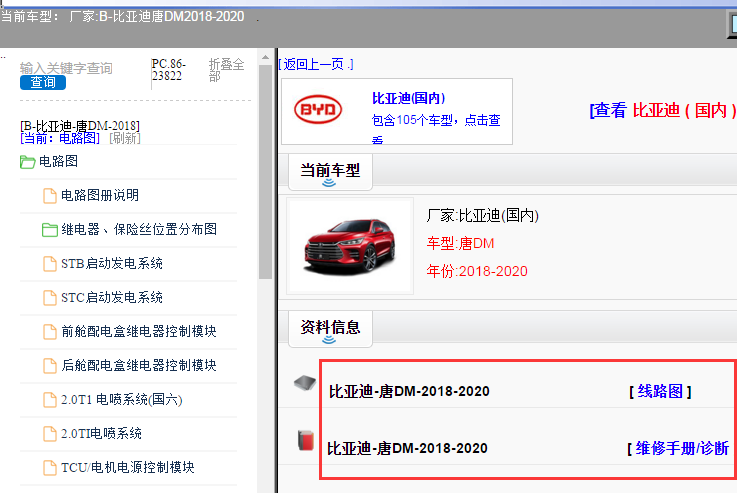Open 电路图册说明 in the tree
The height and width of the screenshot is (493, 737).
pos(100,196)
